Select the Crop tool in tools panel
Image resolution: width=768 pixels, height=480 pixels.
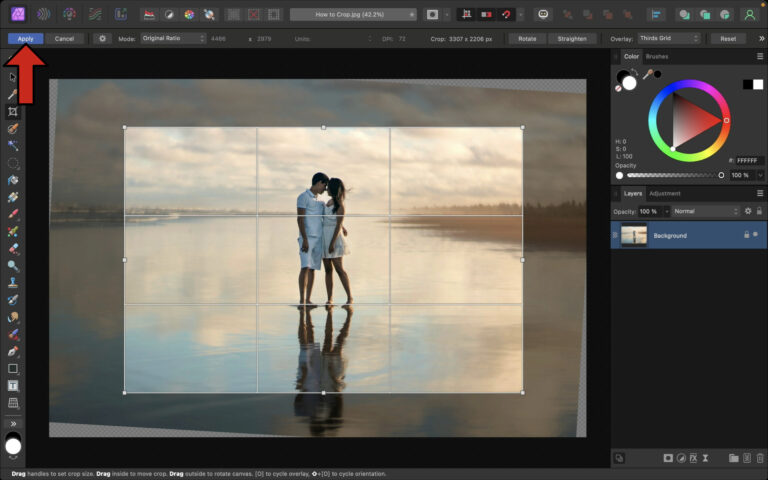pos(13,112)
